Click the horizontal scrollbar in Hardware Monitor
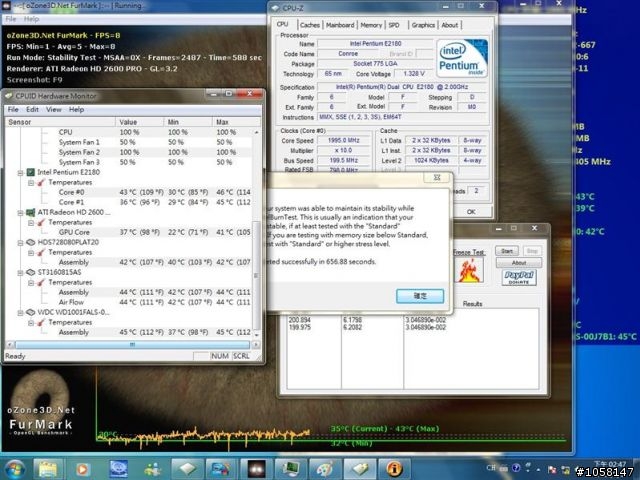Screen dimensions: 640x480 coord(132,345)
